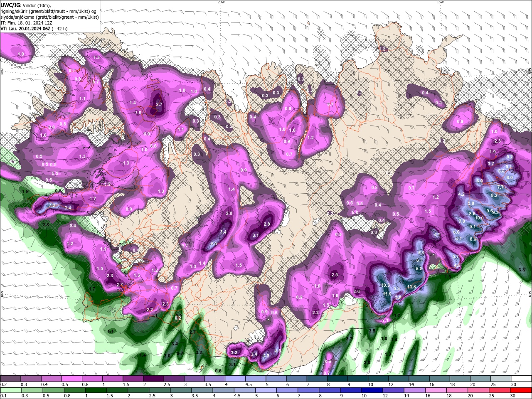Click the 'IT: Fim. 18. 01. 2024 12Z' line
The image size is (532, 399).
26,23
